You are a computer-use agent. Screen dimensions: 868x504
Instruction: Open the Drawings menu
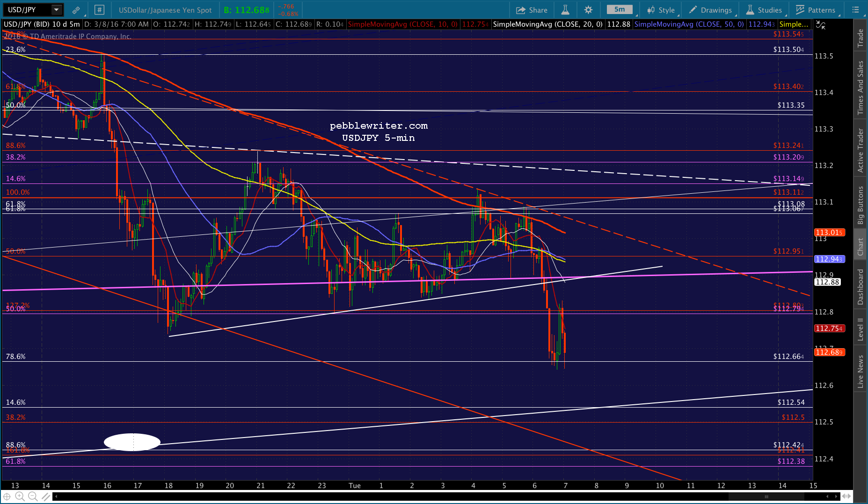coord(710,10)
